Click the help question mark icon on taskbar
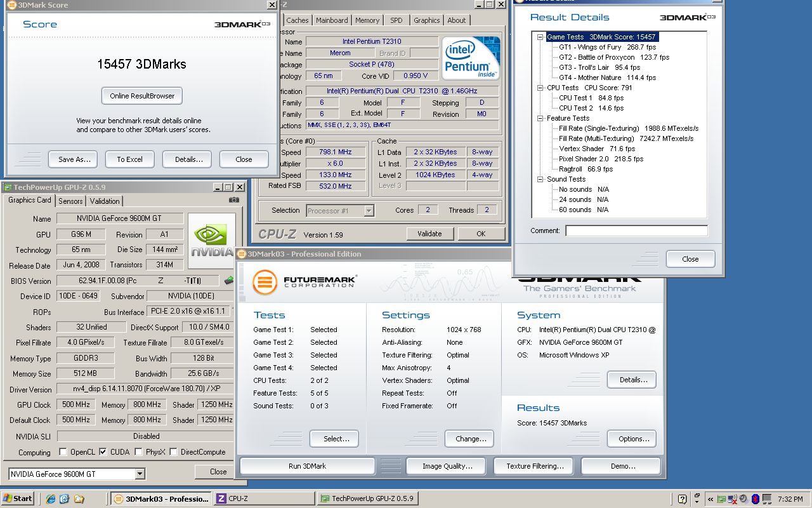Screen dimensions: 812x508 tap(683, 498)
